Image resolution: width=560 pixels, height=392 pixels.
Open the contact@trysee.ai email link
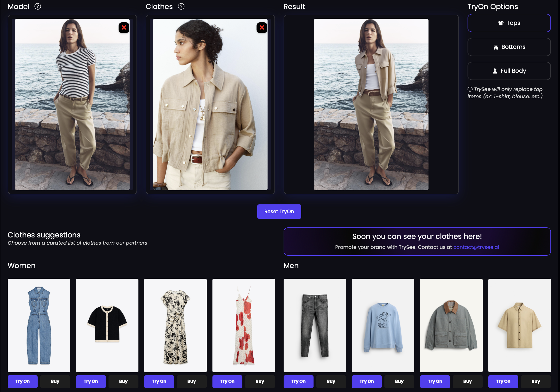(x=476, y=247)
